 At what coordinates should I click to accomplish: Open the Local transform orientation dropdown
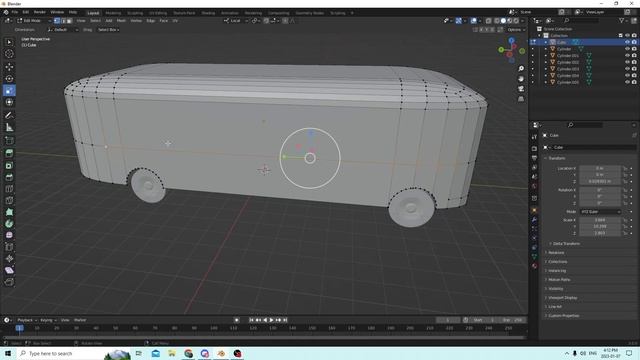coord(236,20)
